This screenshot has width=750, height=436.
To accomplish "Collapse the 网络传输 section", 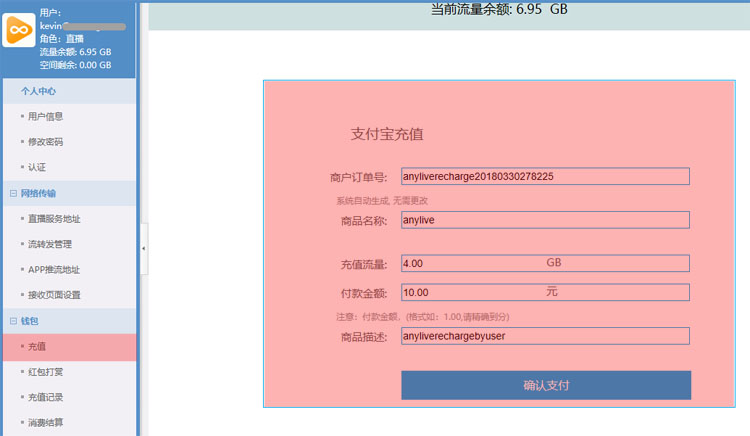I will click(x=13, y=193).
